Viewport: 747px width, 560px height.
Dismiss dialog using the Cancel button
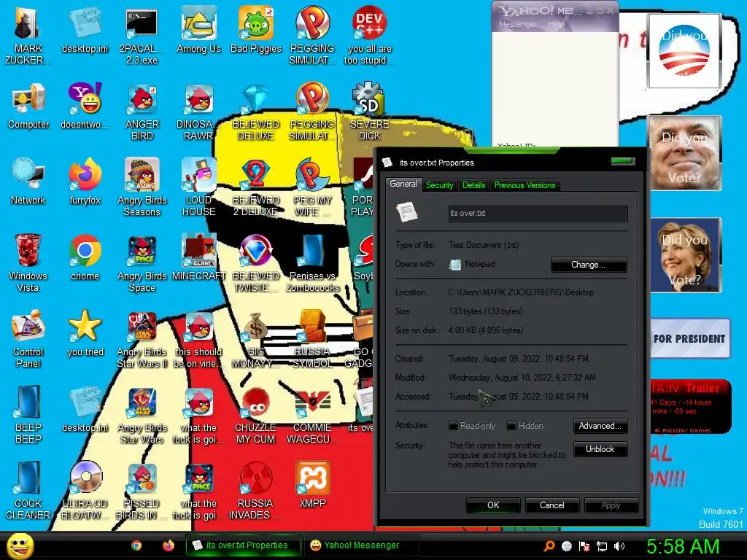[551, 505]
